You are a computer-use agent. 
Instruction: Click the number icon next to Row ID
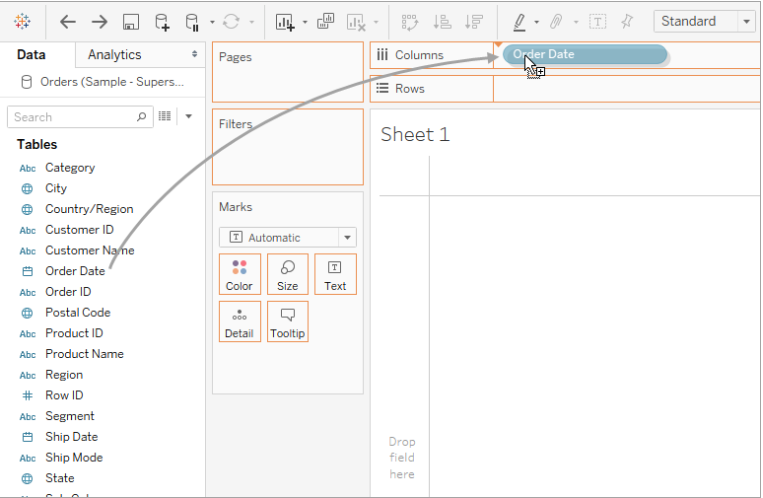28,395
